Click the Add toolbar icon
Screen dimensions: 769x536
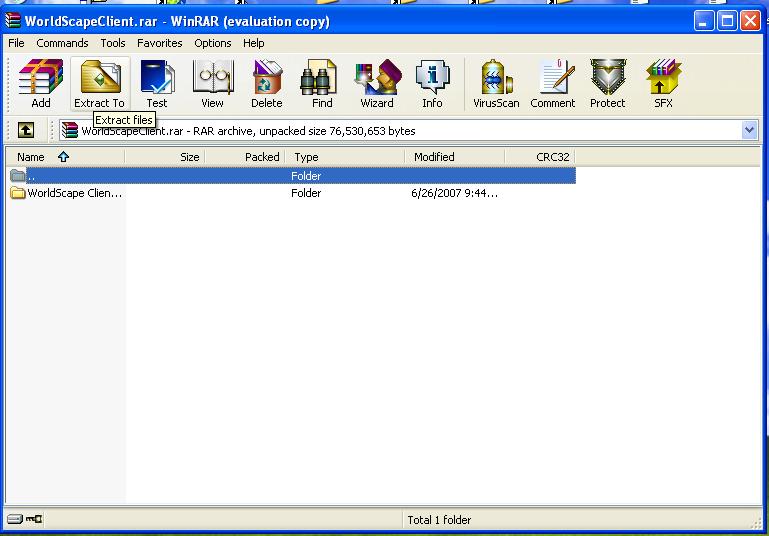(x=41, y=83)
